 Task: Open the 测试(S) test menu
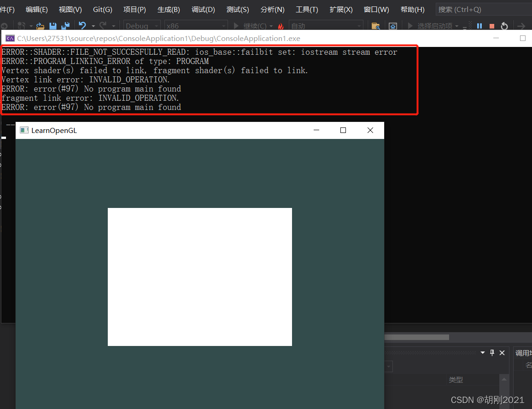pos(238,10)
